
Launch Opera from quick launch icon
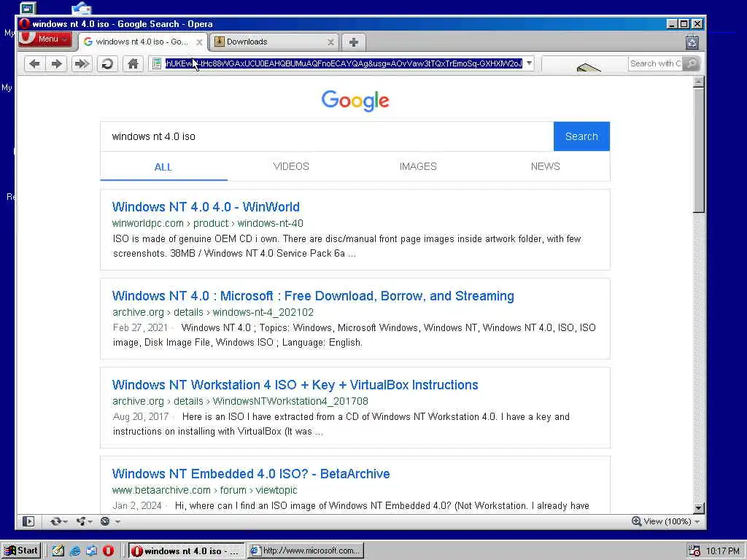(x=108, y=551)
